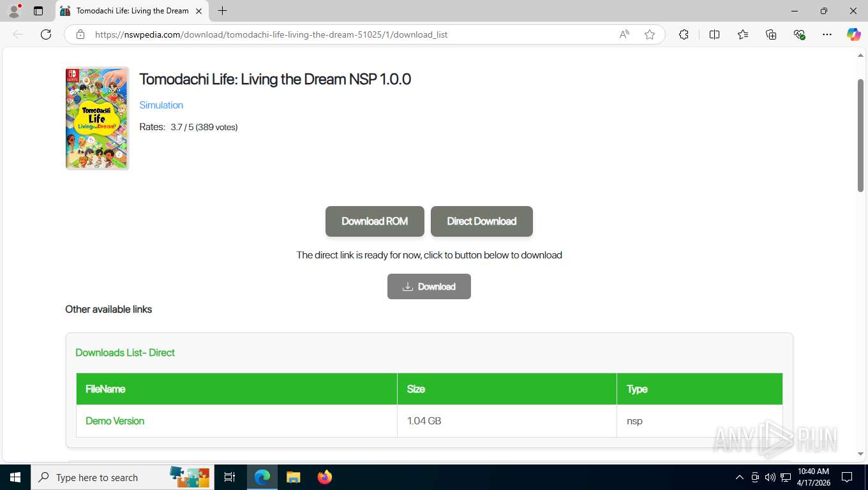This screenshot has width=868, height=490.
Task: Click the Downloads List- Direct heading
Action: coord(125,353)
